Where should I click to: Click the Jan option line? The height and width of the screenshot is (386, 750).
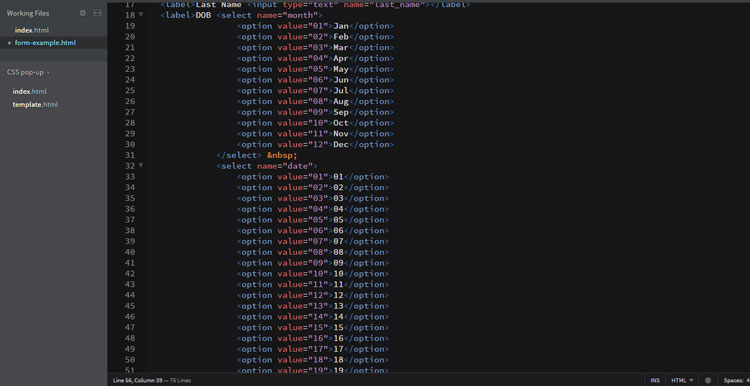pyautogui.click(x=315, y=26)
